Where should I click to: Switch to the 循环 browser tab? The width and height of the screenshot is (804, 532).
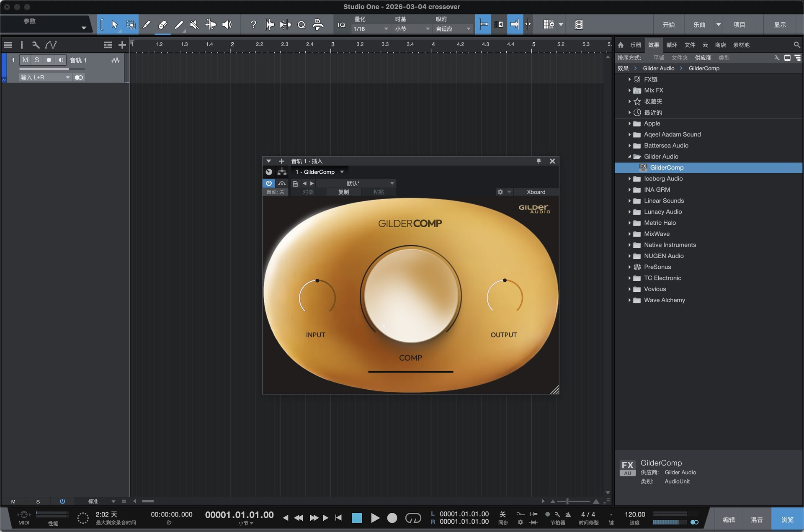[672, 45]
